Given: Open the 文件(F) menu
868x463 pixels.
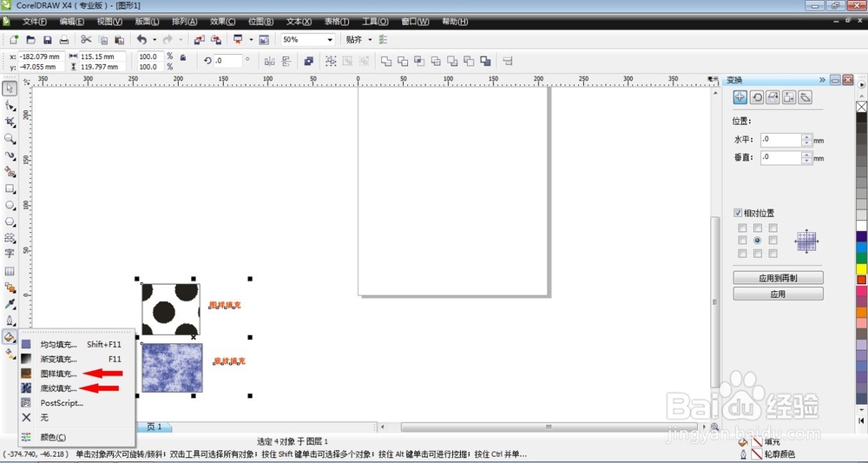Looking at the screenshot, I should click(35, 22).
